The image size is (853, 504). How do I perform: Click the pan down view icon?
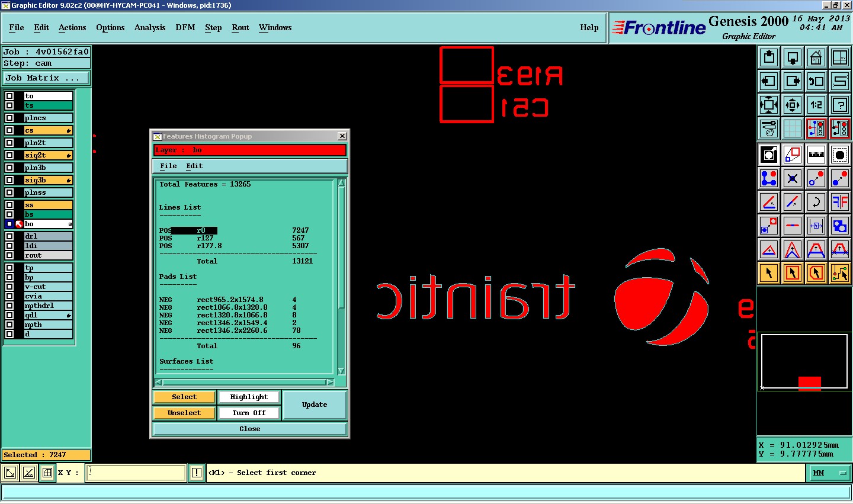793,57
